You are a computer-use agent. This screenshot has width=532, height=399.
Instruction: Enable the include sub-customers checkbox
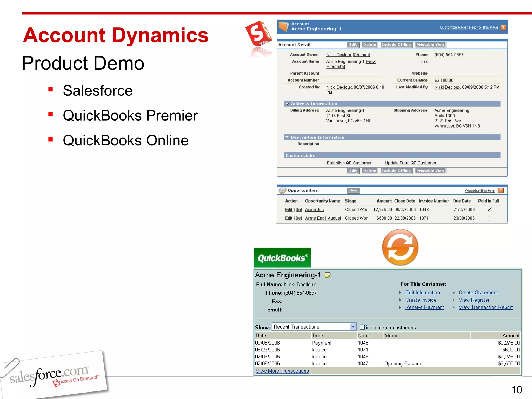362,327
